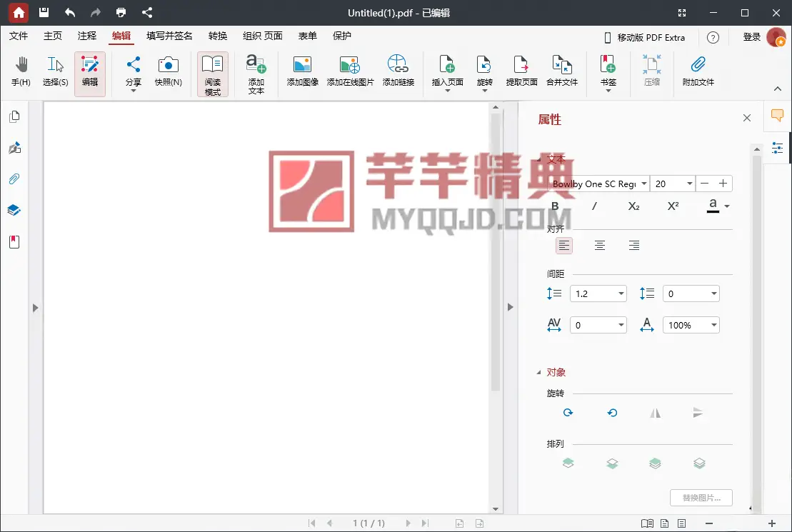Screen dimensions: 792x532
Task: Close the Properties (属性) panel
Action: [747, 118]
